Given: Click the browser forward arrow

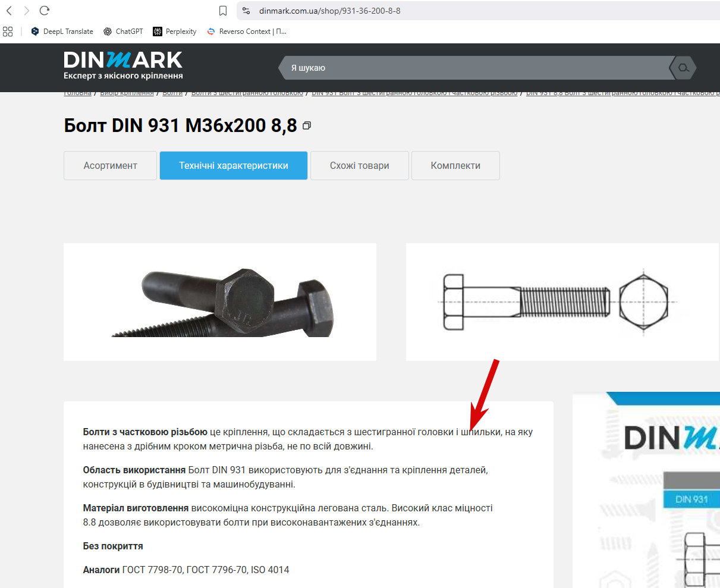Looking at the screenshot, I should (26, 11).
